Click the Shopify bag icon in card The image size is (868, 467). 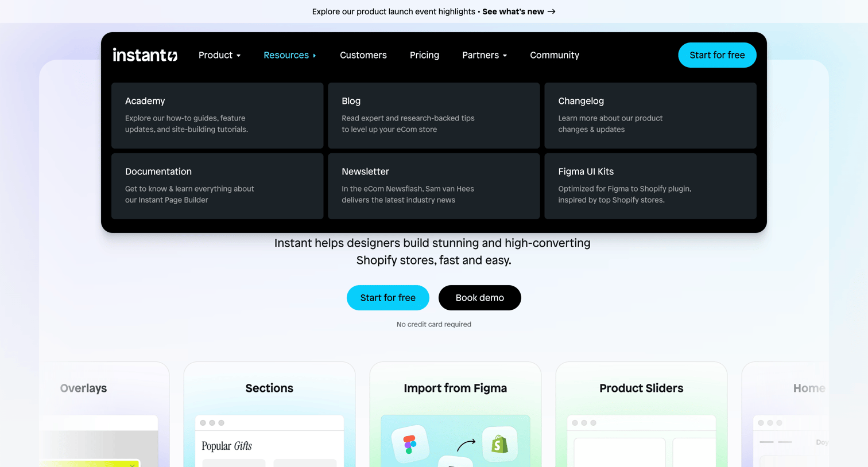click(499, 443)
